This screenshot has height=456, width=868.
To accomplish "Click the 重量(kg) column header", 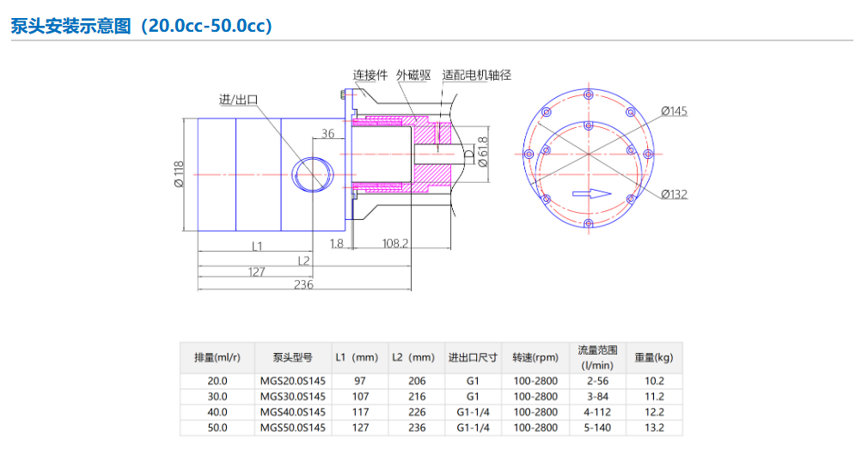I will (x=653, y=357).
